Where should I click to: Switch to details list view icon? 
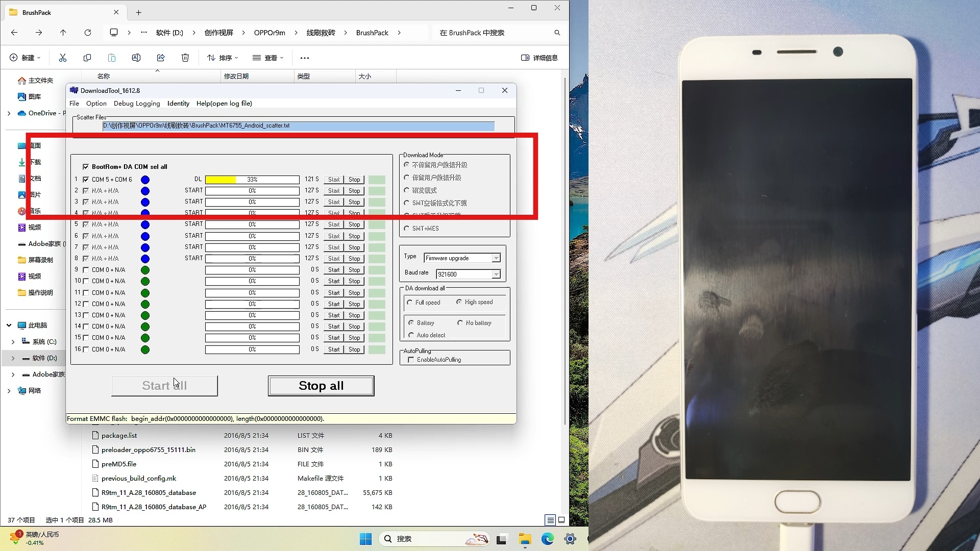[550, 520]
